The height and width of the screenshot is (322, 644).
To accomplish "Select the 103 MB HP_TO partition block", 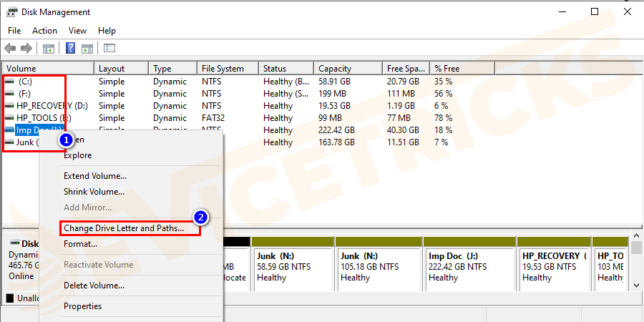I will [x=610, y=263].
